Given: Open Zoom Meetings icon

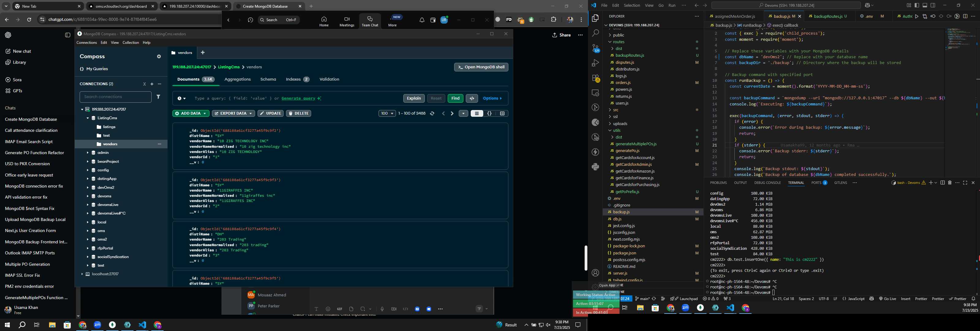Looking at the screenshot, I should [347, 21].
